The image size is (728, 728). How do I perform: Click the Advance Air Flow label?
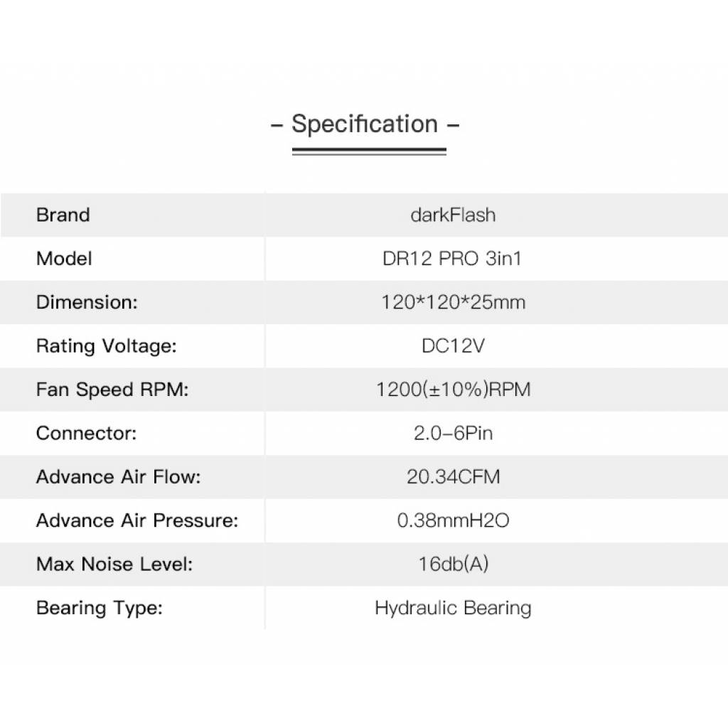click(118, 476)
